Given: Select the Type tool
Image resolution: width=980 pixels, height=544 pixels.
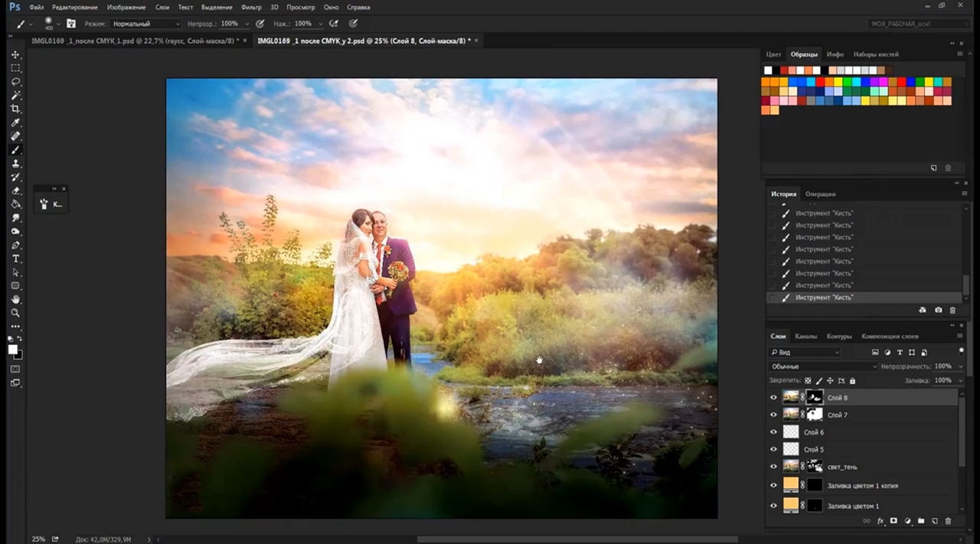Looking at the screenshot, I should [15, 259].
